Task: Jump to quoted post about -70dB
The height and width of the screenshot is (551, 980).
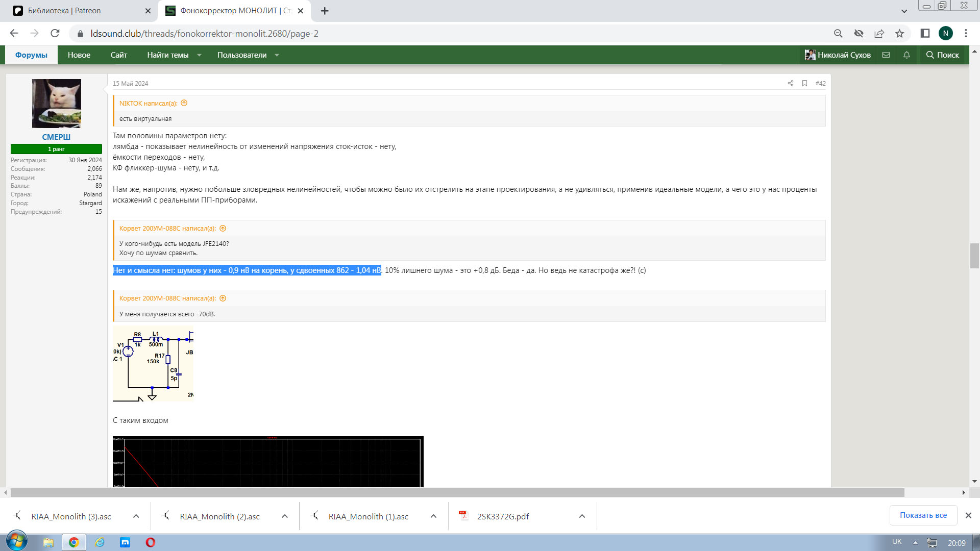Action: (223, 298)
